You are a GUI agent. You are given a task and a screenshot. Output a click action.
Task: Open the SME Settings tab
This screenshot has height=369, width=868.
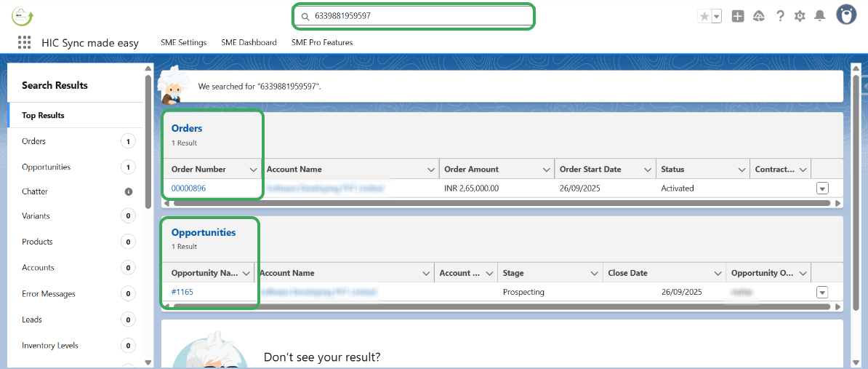pyautogui.click(x=184, y=43)
